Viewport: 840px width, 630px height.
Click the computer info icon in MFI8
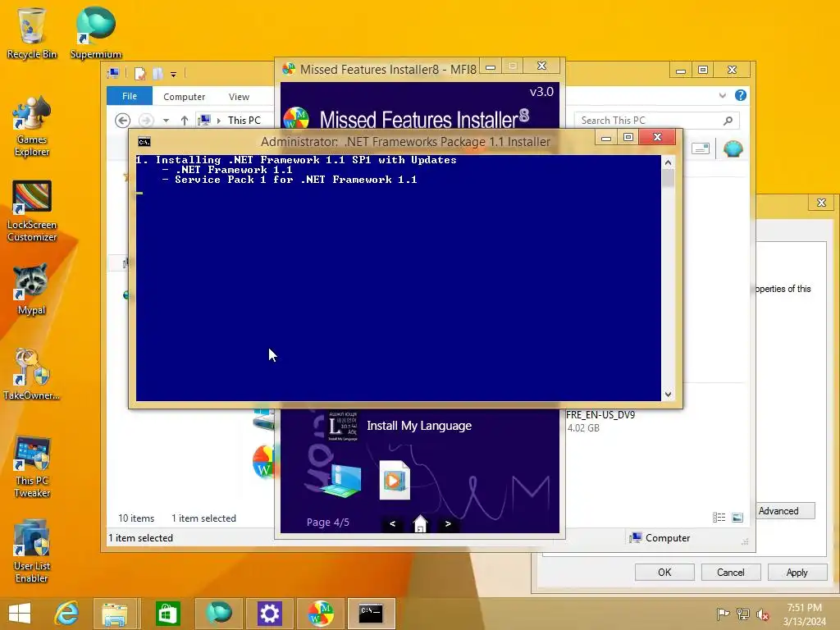point(340,481)
